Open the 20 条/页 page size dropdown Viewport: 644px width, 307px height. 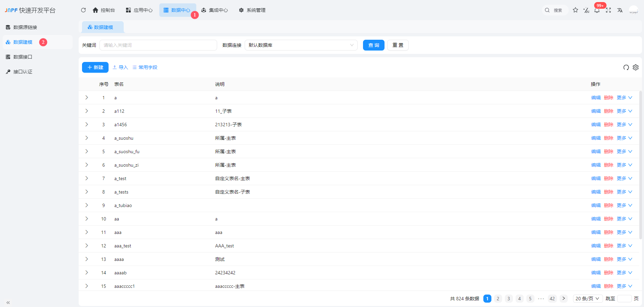point(587,299)
